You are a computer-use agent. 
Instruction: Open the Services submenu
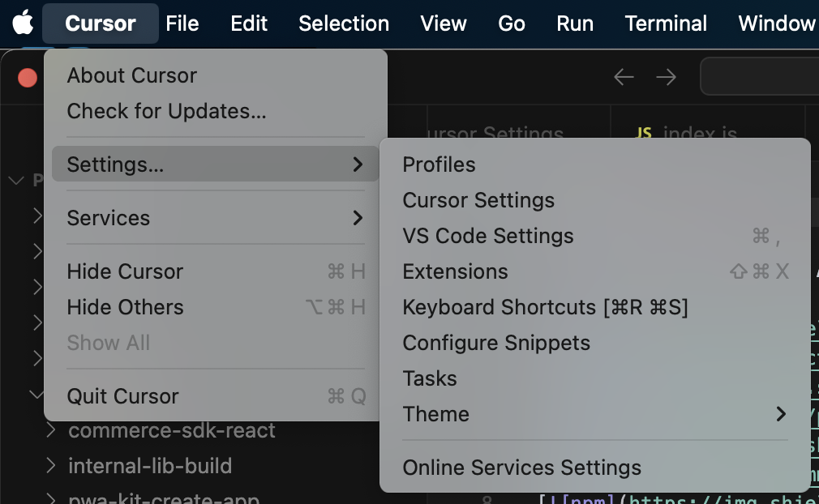point(109,218)
